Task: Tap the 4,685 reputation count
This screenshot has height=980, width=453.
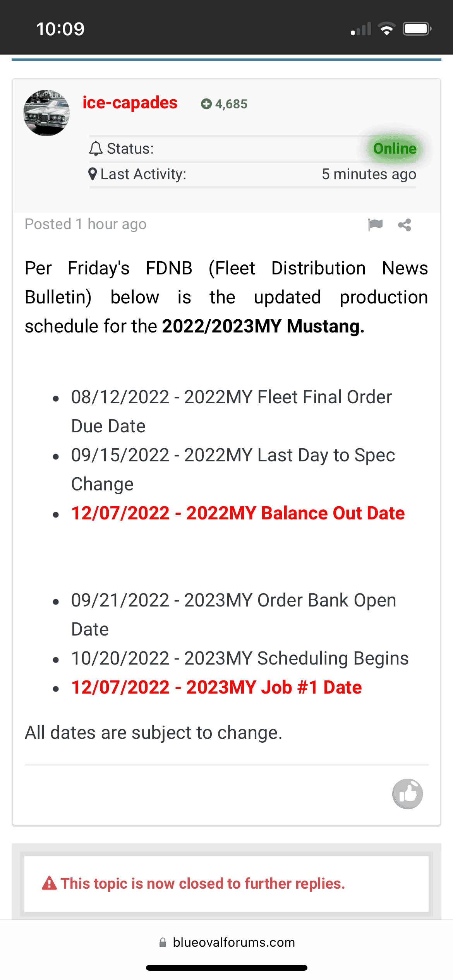Action: pyautogui.click(x=231, y=104)
